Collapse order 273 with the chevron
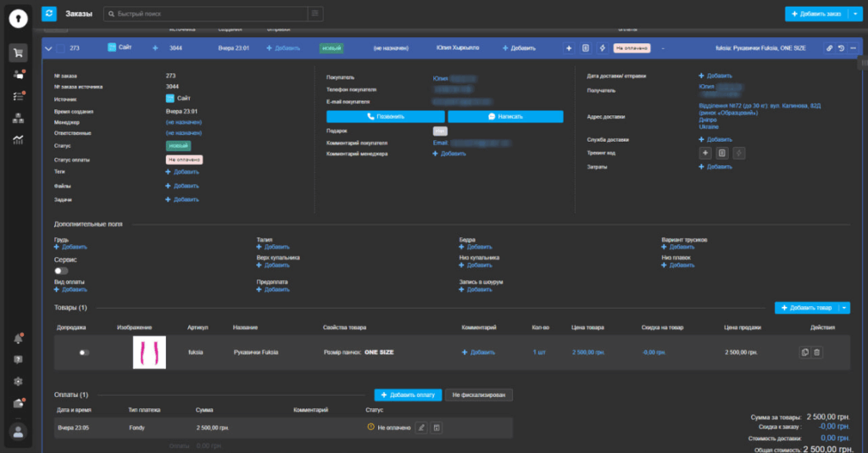Viewport: 868px width, 453px height. [48, 48]
